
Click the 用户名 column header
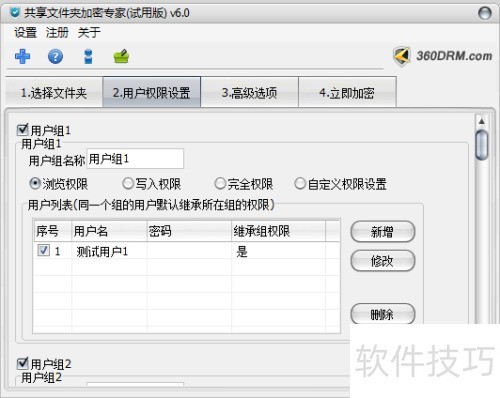coord(109,231)
